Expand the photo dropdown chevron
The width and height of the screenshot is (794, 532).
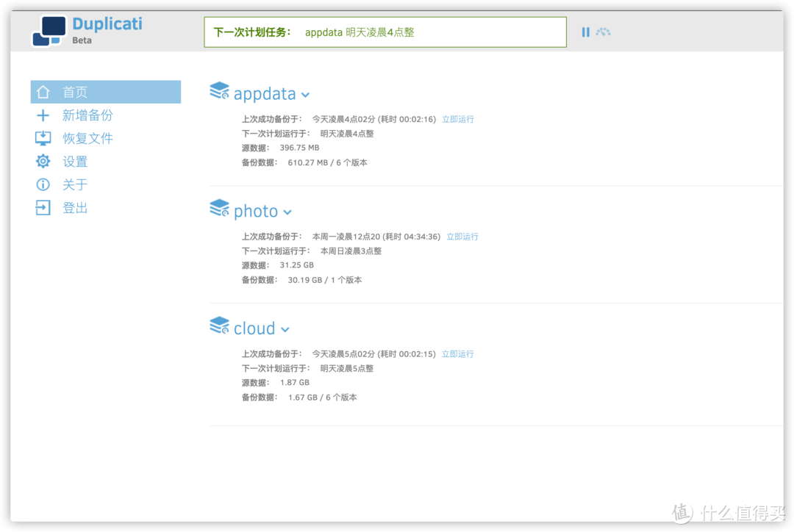click(x=287, y=212)
